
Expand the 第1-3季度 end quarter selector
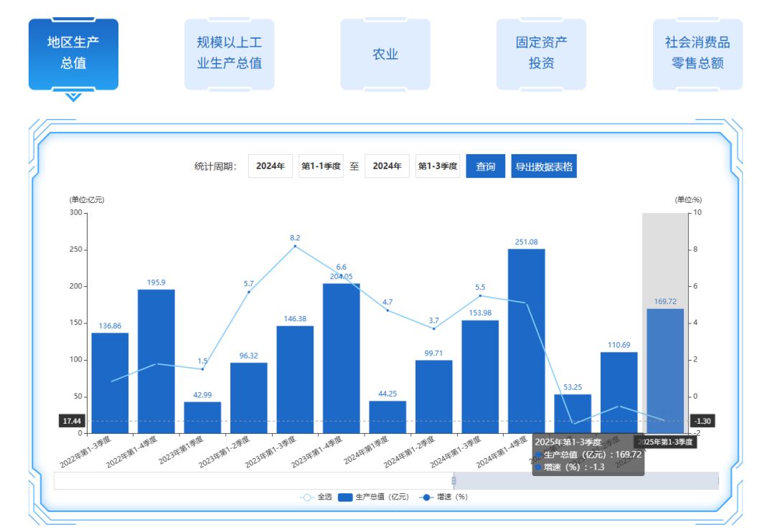click(x=438, y=166)
